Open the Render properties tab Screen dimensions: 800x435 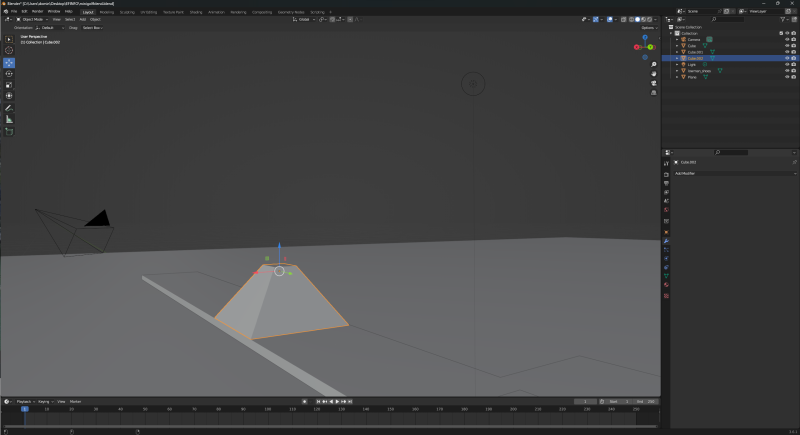(666, 175)
